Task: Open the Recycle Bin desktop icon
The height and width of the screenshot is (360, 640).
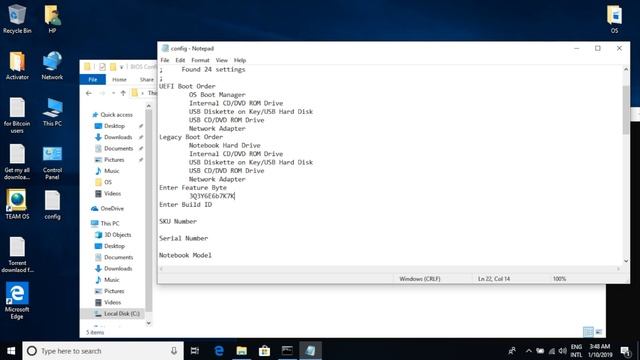Action: (x=17, y=19)
